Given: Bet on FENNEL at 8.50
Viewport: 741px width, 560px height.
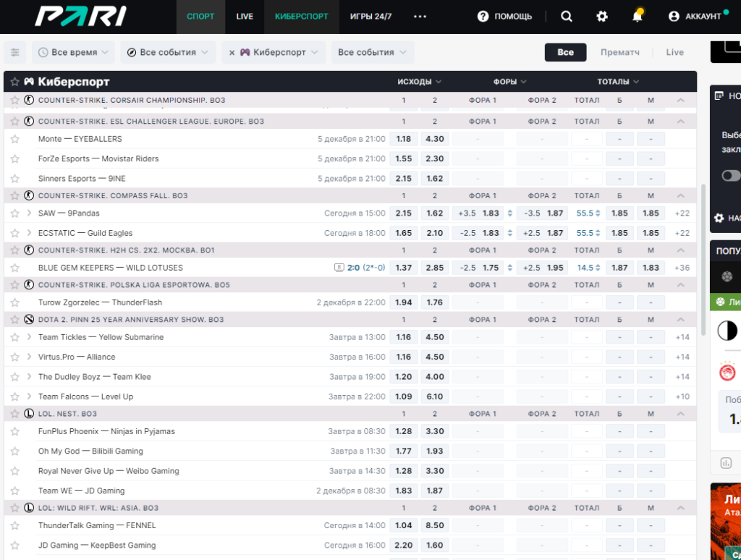Looking at the screenshot, I should 435,525.
